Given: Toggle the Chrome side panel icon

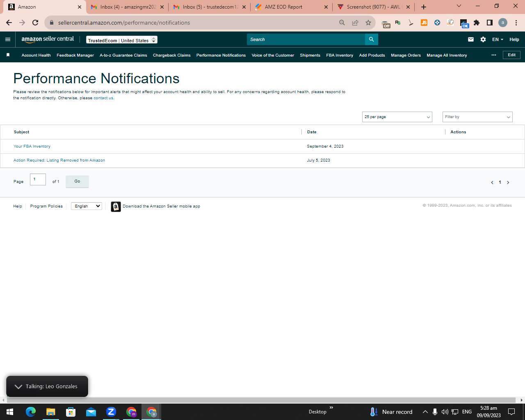Looking at the screenshot, I should tap(490, 23).
